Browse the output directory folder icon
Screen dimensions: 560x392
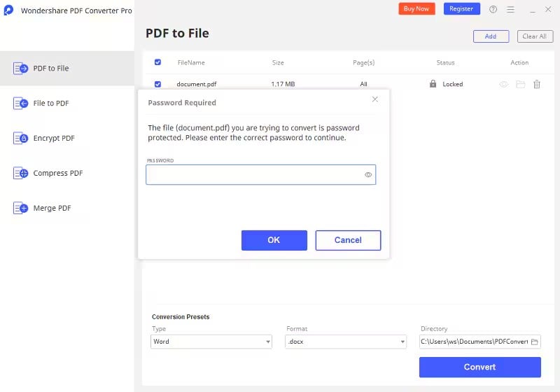click(534, 342)
